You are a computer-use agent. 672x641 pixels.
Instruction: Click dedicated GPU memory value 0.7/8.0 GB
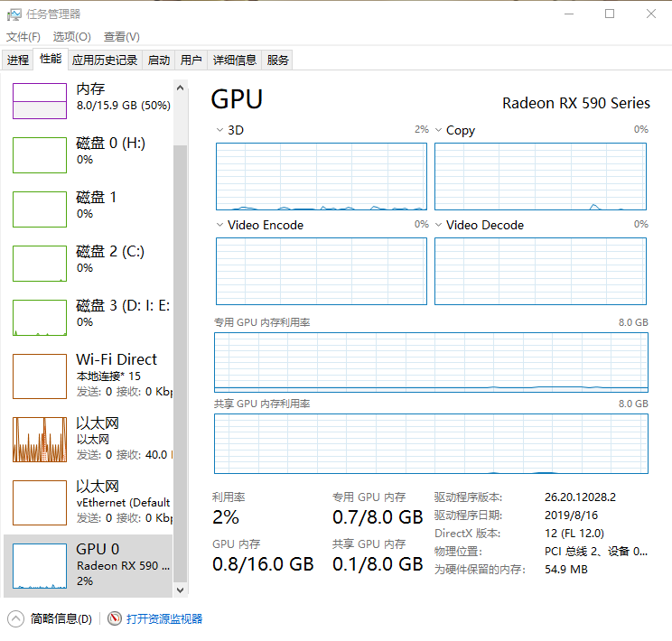click(x=378, y=517)
